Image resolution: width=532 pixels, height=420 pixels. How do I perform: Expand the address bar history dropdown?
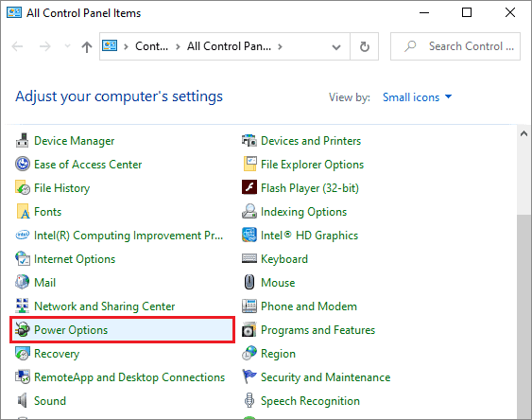tap(336, 47)
